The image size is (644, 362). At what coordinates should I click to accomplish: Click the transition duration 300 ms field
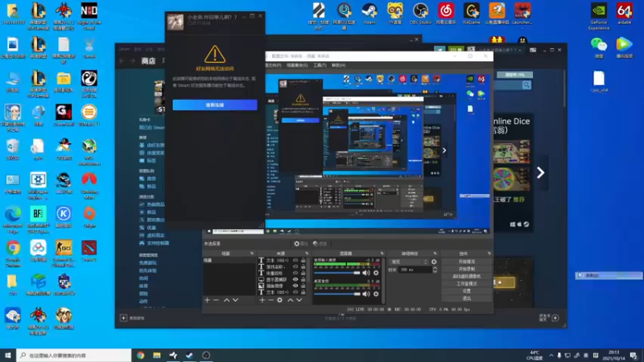click(x=415, y=269)
